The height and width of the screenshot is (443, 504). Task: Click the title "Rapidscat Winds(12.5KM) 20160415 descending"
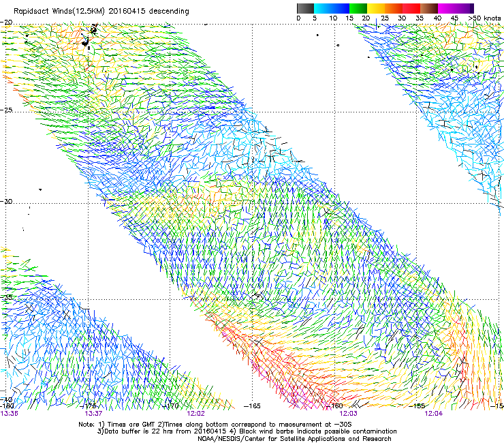[101, 12]
